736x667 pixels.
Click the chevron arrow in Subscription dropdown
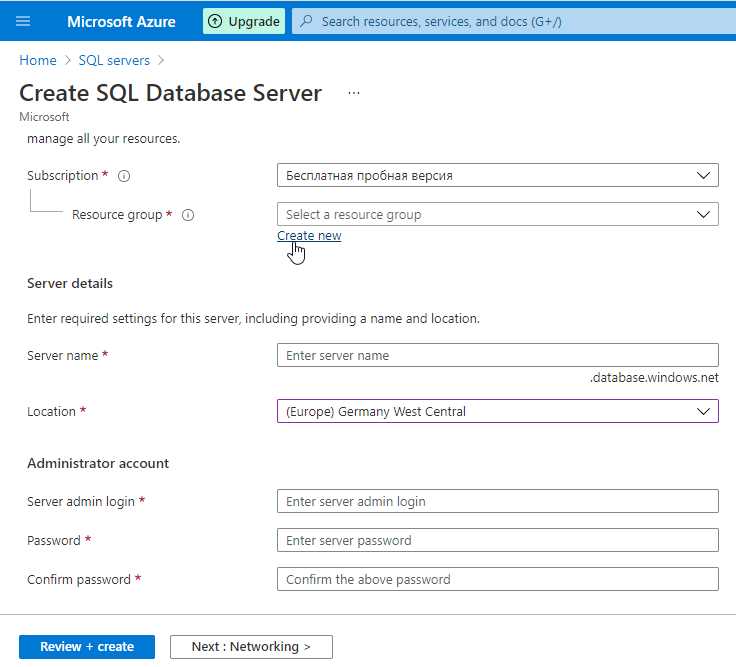(x=703, y=175)
